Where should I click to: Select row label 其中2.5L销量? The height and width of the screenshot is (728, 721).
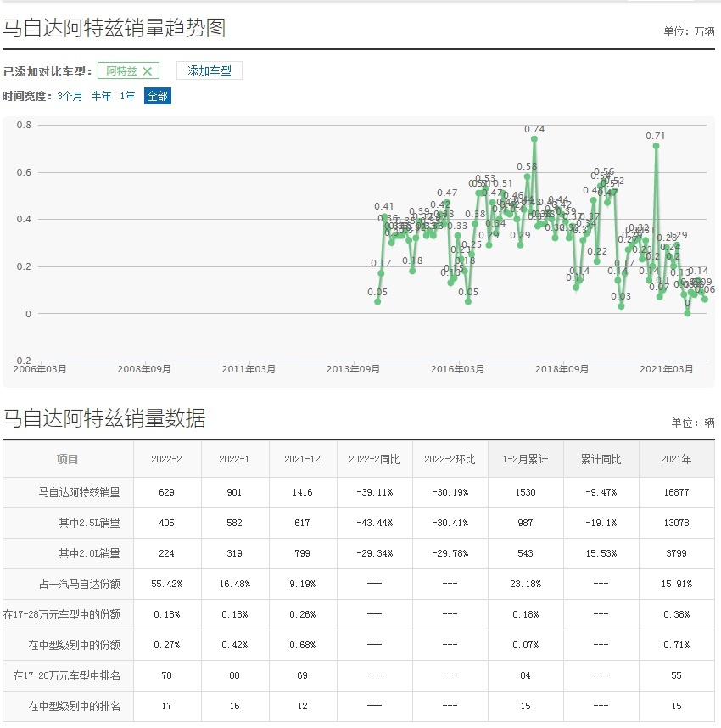pyautogui.click(x=90, y=523)
